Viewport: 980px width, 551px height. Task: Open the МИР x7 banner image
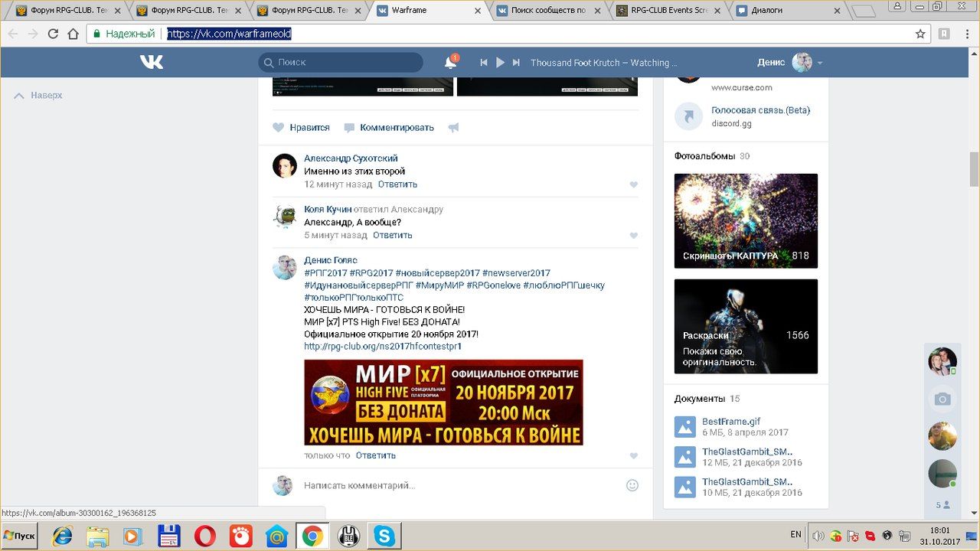coord(443,403)
